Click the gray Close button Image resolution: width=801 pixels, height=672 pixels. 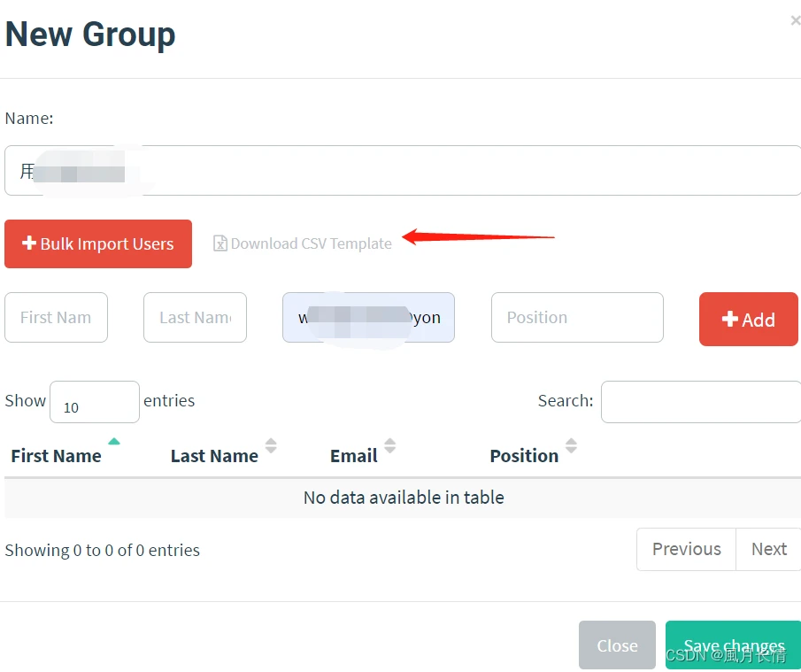617,645
